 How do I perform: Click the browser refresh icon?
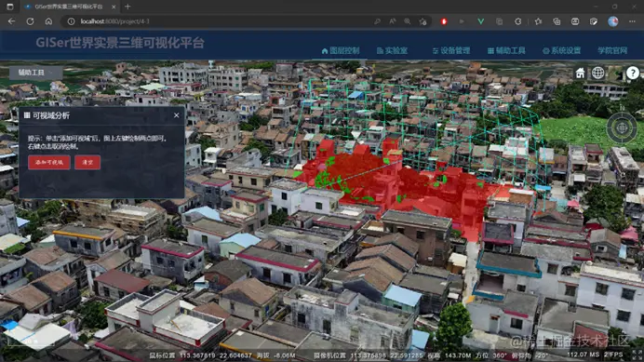[x=30, y=21]
